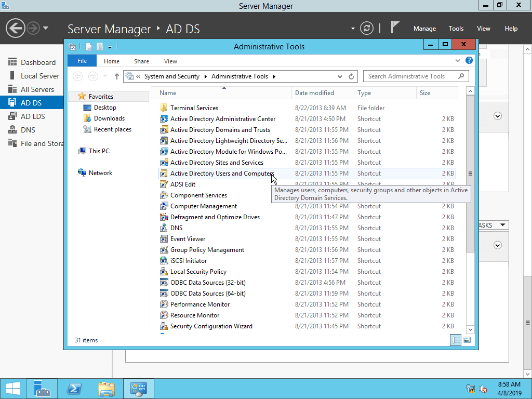Expand the Administrative Tools breadcrumb arrow
The height and width of the screenshot is (399, 532).
pos(274,77)
